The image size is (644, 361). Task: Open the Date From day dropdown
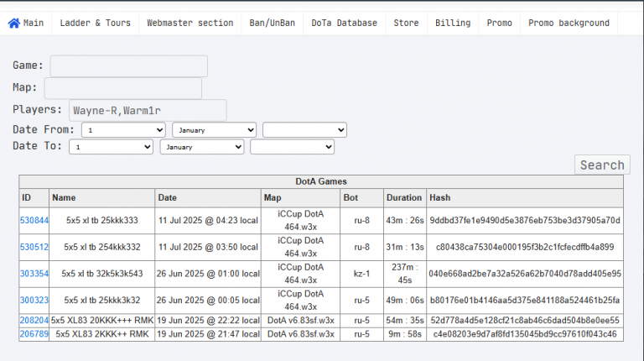pos(123,130)
